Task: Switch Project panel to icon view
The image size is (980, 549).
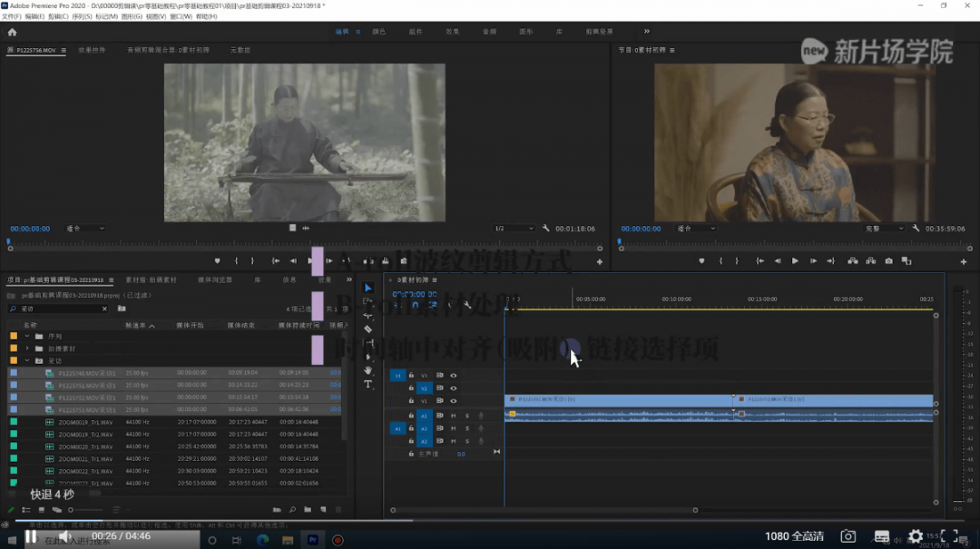Action: (x=41, y=510)
